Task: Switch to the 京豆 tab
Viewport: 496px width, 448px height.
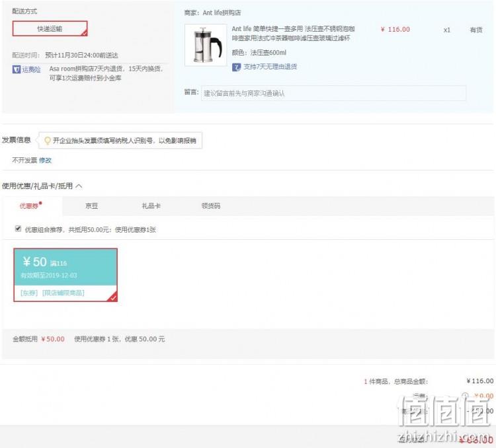Action: click(x=92, y=205)
